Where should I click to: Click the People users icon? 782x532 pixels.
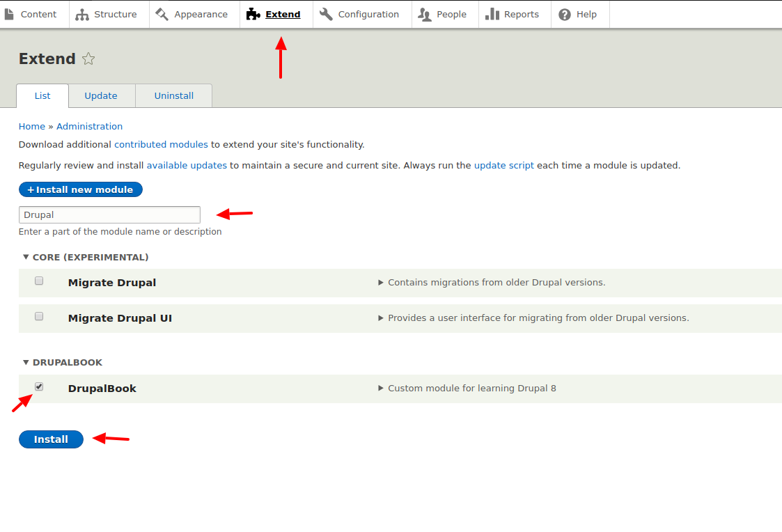point(425,15)
